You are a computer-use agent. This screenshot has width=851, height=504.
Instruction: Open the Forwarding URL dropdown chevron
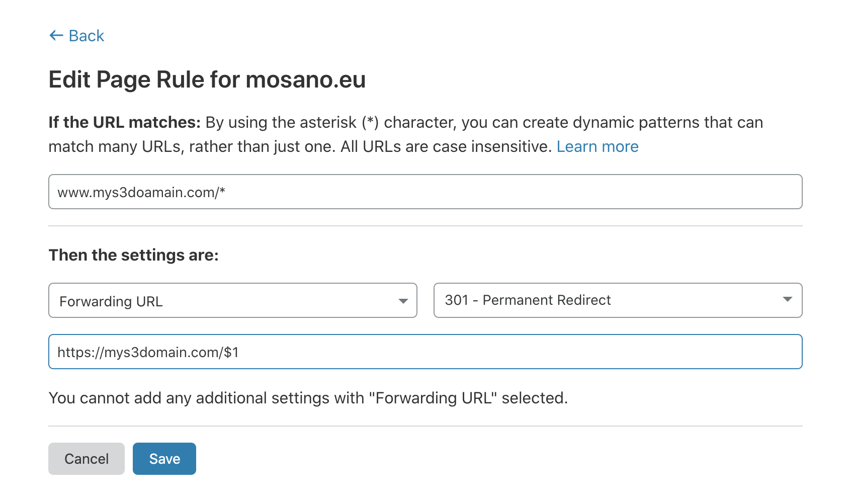[x=404, y=301]
